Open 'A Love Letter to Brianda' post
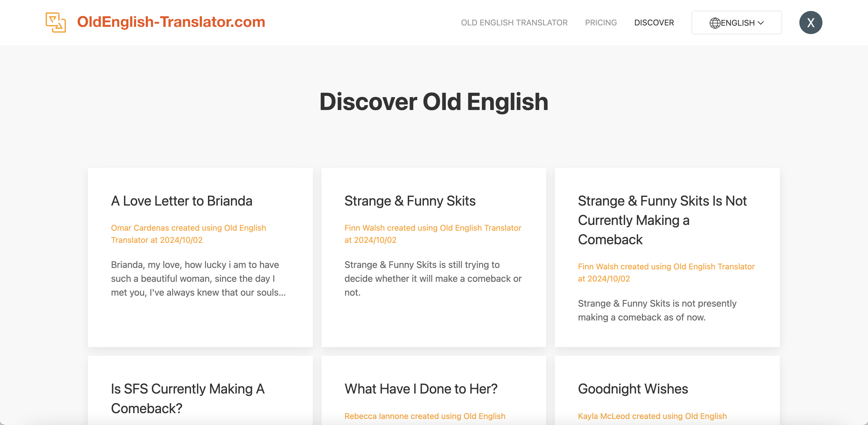868x425 pixels. (x=181, y=201)
